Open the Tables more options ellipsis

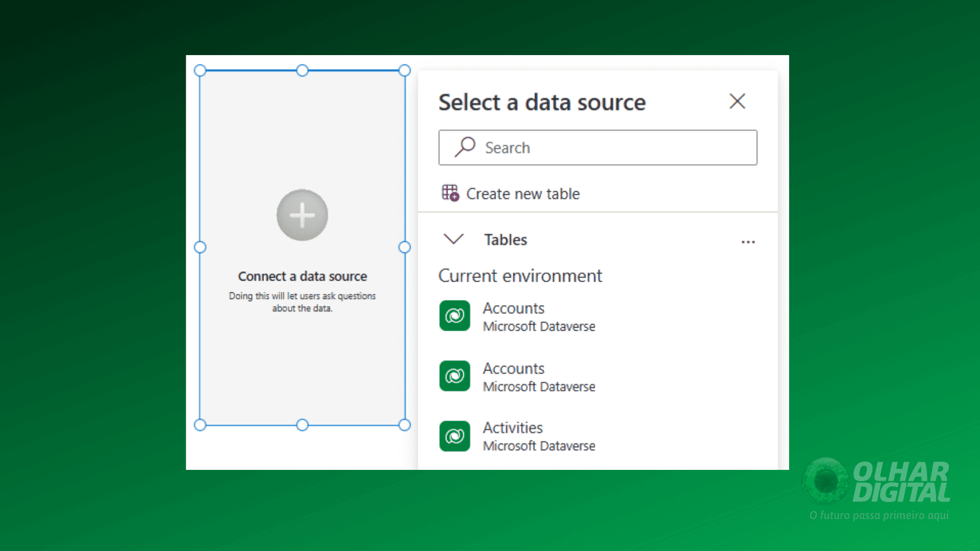click(748, 242)
